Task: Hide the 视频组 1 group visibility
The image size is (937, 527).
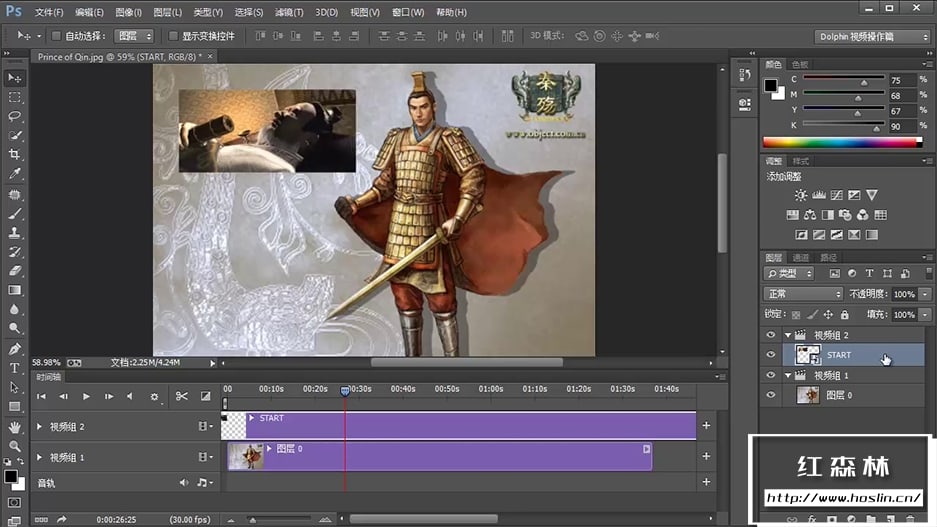Action: 771,375
